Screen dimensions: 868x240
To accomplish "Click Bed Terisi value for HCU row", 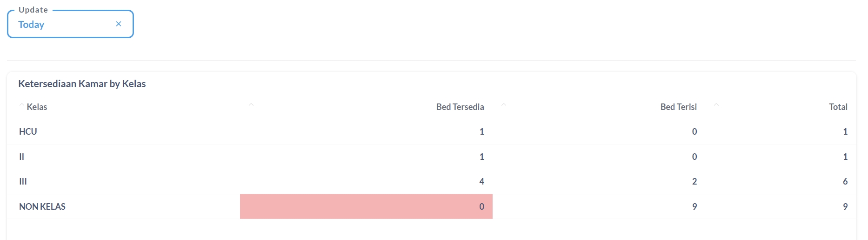I will tap(694, 132).
